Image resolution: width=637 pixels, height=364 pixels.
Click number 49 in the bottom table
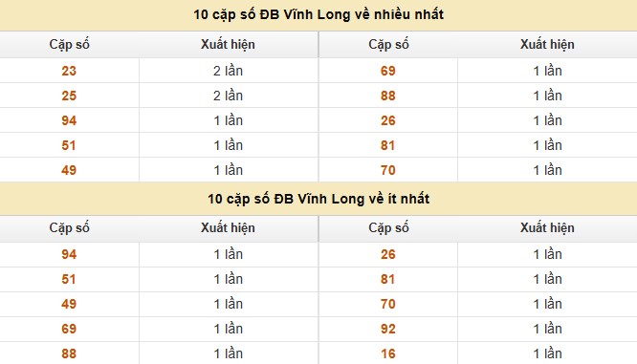[69, 304]
